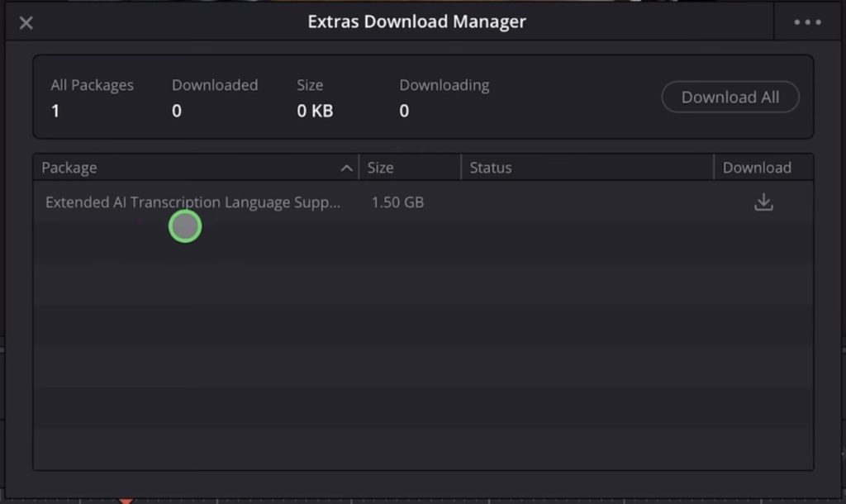Click the Download column header label
The image size is (846, 504).
[757, 168]
